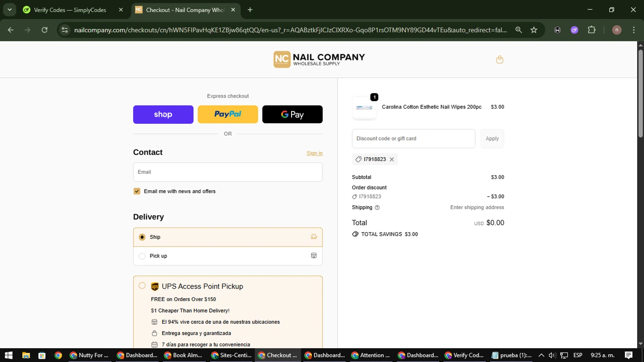The height and width of the screenshot is (362, 644).
Task: Click the 9:25 a. m. clock
Action: [602, 355]
